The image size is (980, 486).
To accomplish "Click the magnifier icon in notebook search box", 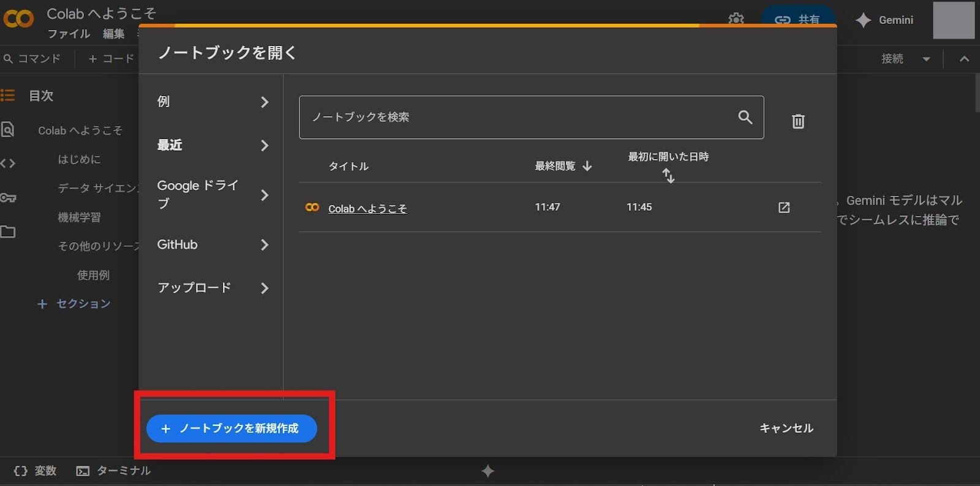I will [x=745, y=117].
